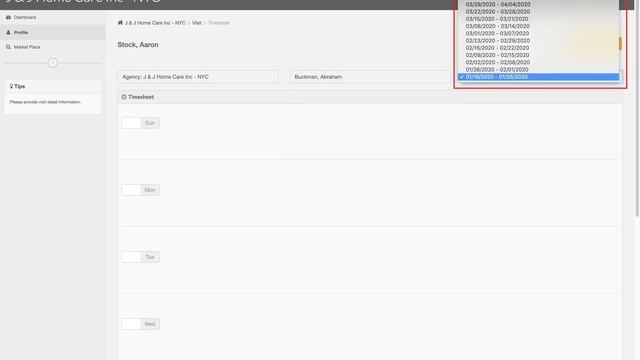Viewport: 640px width, 360px height.
Task: Click the Timesheet section header
Action: click(x=370, y=97)
